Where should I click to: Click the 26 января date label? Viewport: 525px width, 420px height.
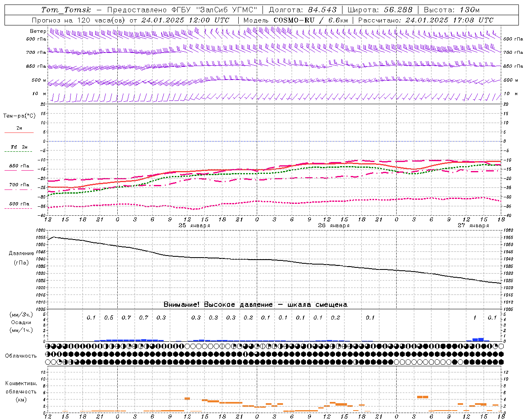click(x=333, y=226)
